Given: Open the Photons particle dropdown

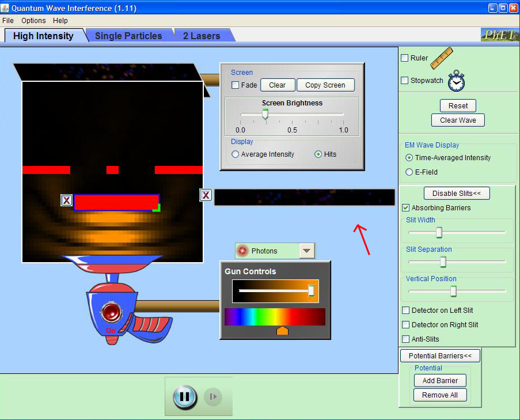Looking at the screenshot, I should (307, 251).
